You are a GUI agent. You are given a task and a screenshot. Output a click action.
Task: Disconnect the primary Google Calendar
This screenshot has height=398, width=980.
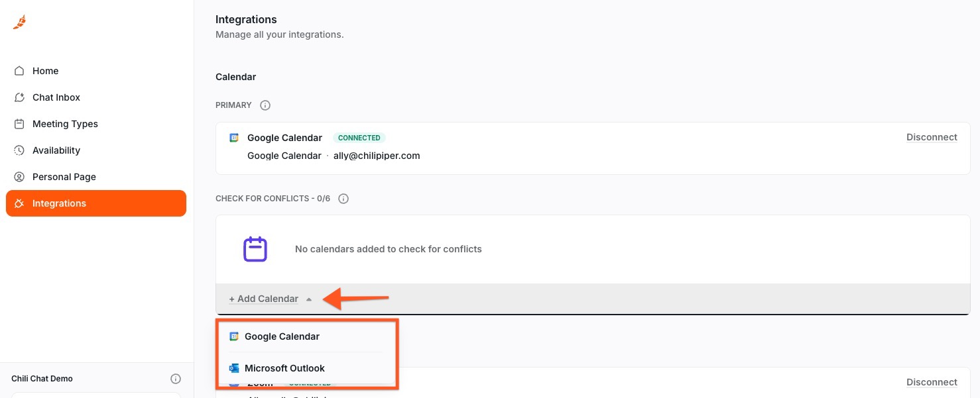click(932, 137)
